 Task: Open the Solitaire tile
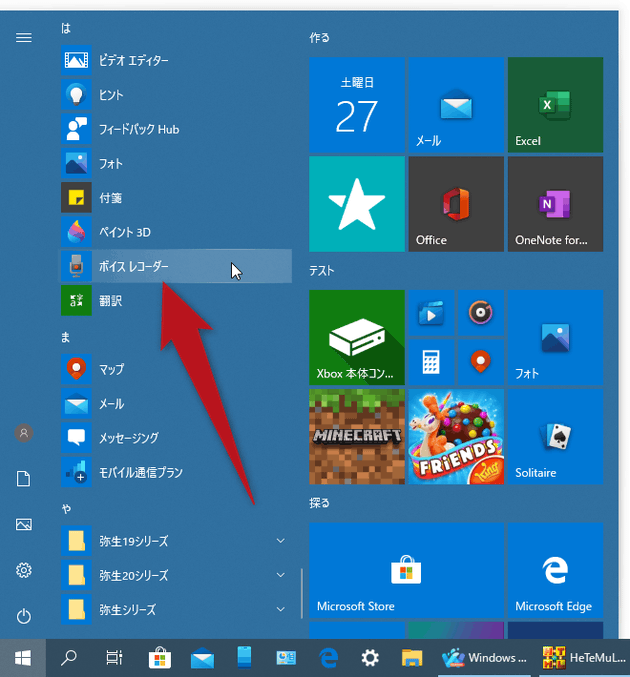pyautogui.click(x=555, y=437)
